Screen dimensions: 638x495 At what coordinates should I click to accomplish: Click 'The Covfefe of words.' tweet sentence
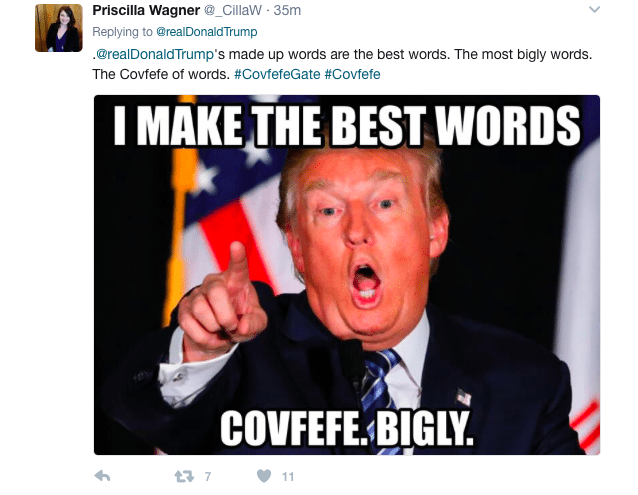[161, 74]
